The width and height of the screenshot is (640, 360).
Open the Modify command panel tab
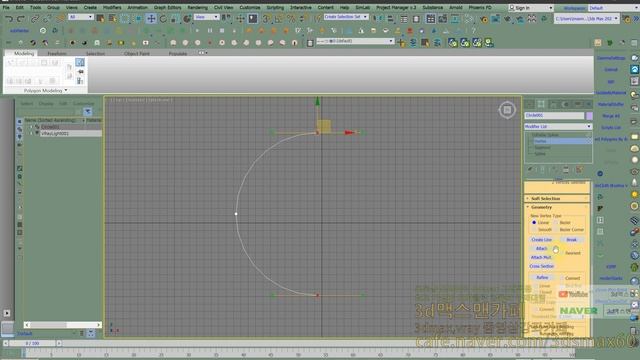(541, 104)
